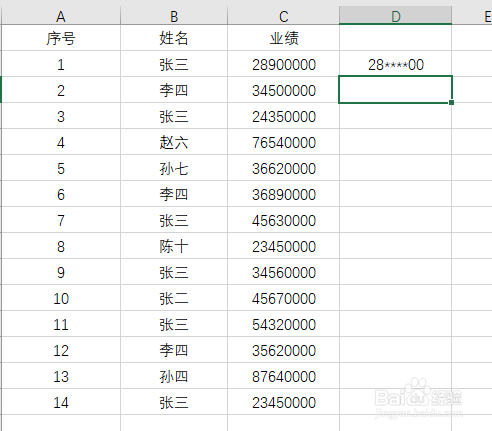
Task: Select column C header
Action: (x=283, y=16)
